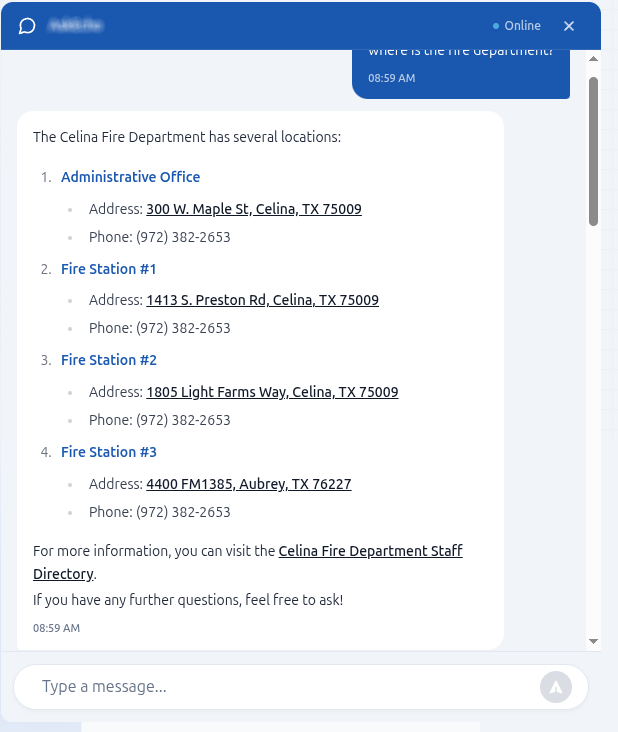Click the Fire Station #1 phone number
The width and height of the screenshot is (618, 732).
(183, 328)
